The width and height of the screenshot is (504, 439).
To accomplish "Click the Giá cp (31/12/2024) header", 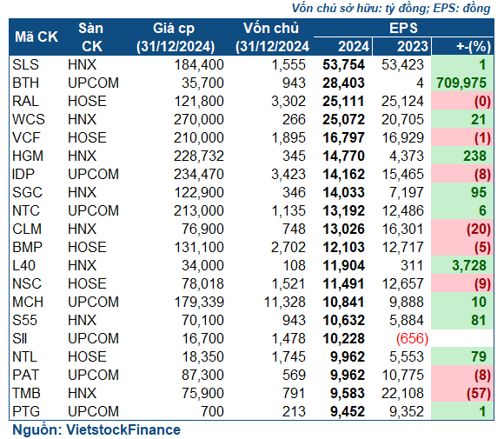I will pyautogui.click(x=176, y=37).
